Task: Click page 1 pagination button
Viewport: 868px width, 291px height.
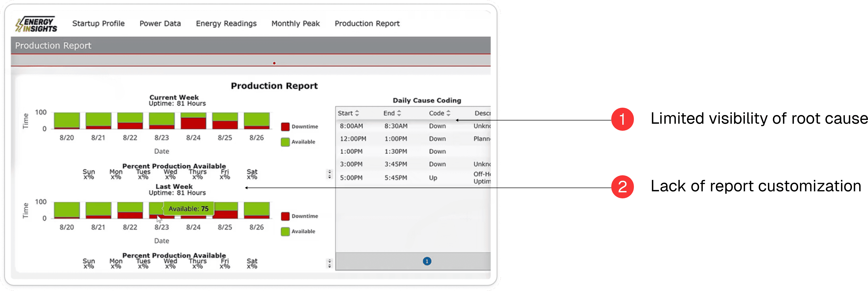Action: [x=427, y=261]
